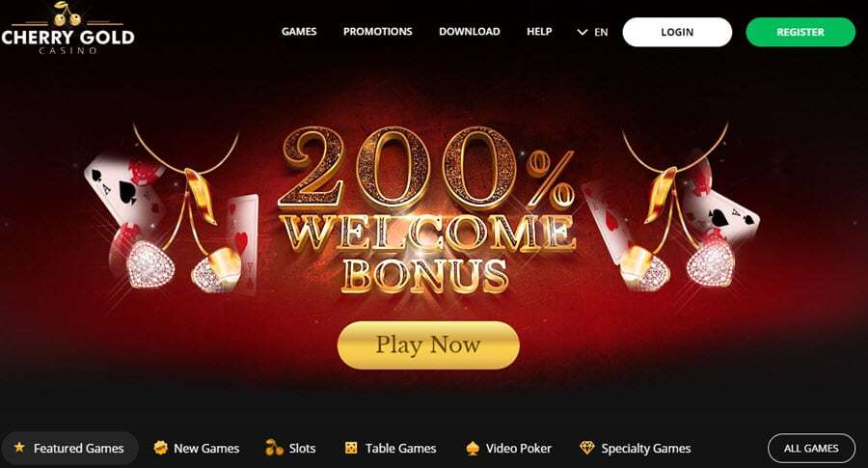Click the white Login button
Screen dimensions: 868x468
(x=677, y=32)
